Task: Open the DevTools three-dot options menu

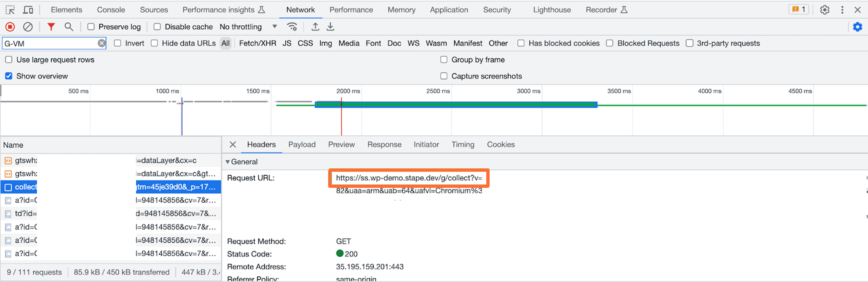Action: click(842, 10)
